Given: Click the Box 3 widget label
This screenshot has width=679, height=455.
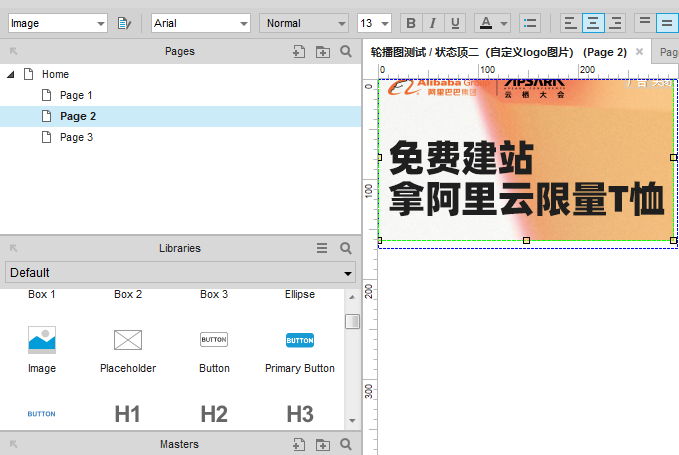Looking at the screenshot, I should 214,294.
